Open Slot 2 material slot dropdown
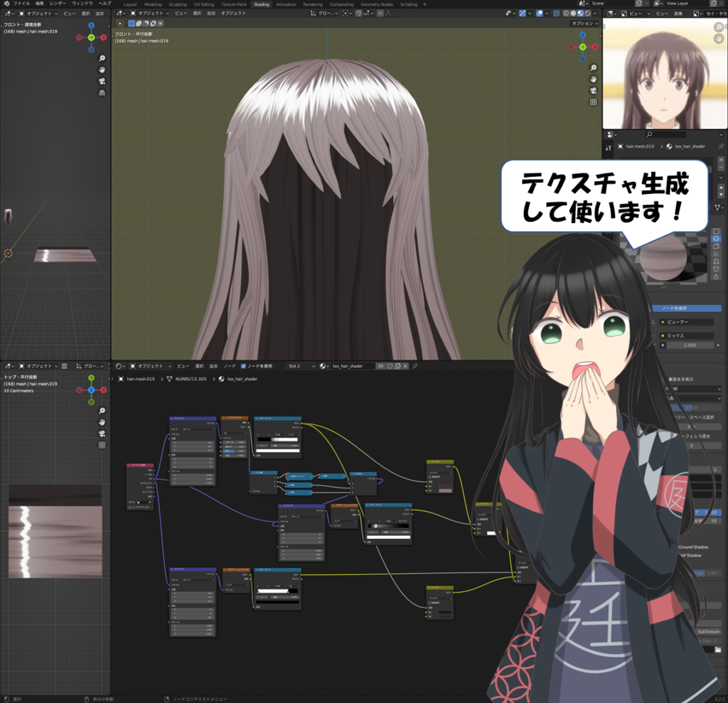The image size is (728, 703). (301, 366)
